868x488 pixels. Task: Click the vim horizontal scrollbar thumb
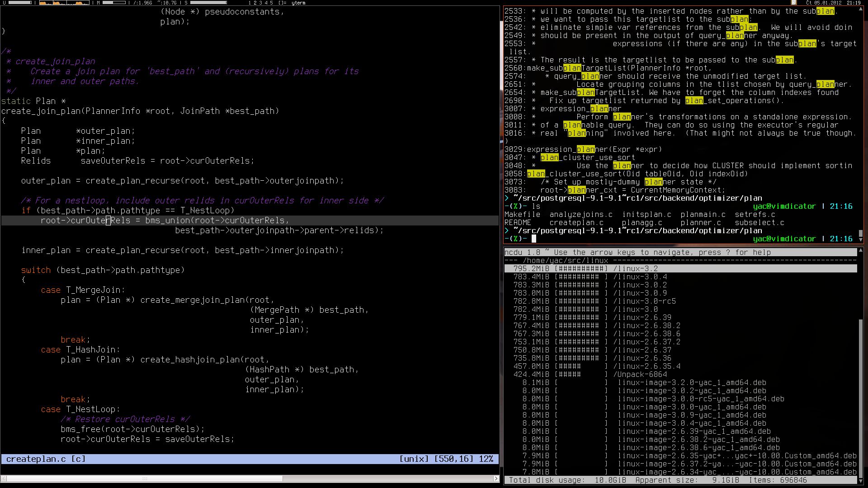tap(145, 479)
